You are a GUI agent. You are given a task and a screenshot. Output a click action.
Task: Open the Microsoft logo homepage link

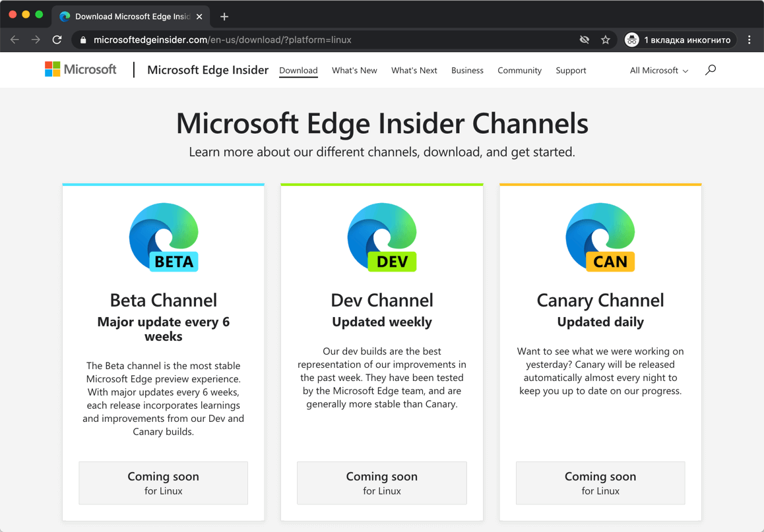point(80,69)
